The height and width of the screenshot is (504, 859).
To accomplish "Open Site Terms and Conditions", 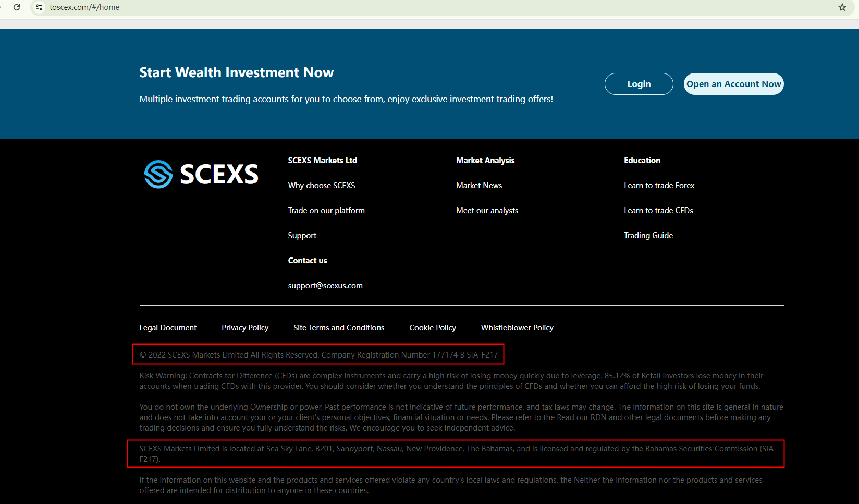I will pyautogui.click(x=339, y=328).
